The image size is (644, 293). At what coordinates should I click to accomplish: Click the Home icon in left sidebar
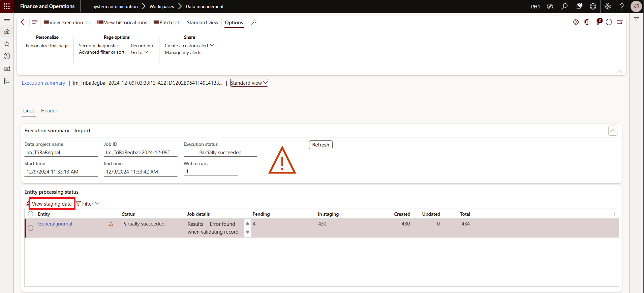point(7,31)
